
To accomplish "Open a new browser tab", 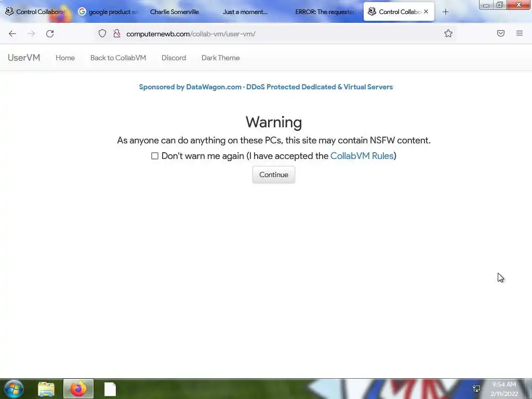I will 445,12.
